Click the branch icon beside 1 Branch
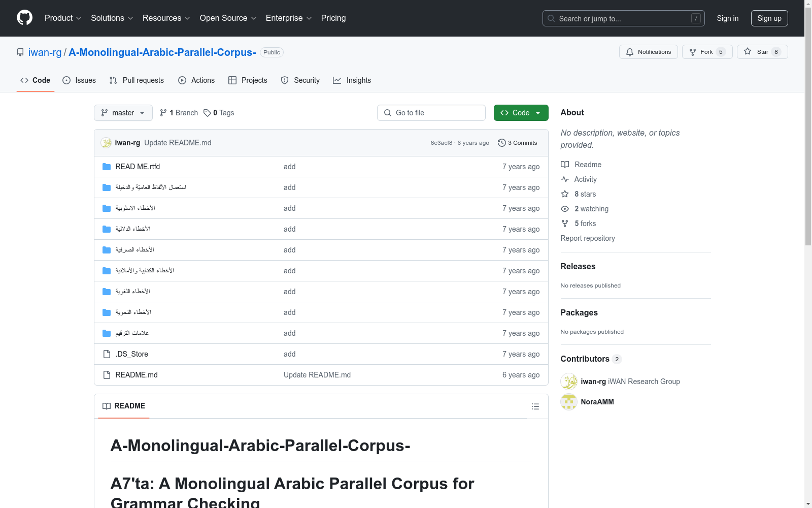The height and width of the screenshot is (508, 812). tap(163, 113)
